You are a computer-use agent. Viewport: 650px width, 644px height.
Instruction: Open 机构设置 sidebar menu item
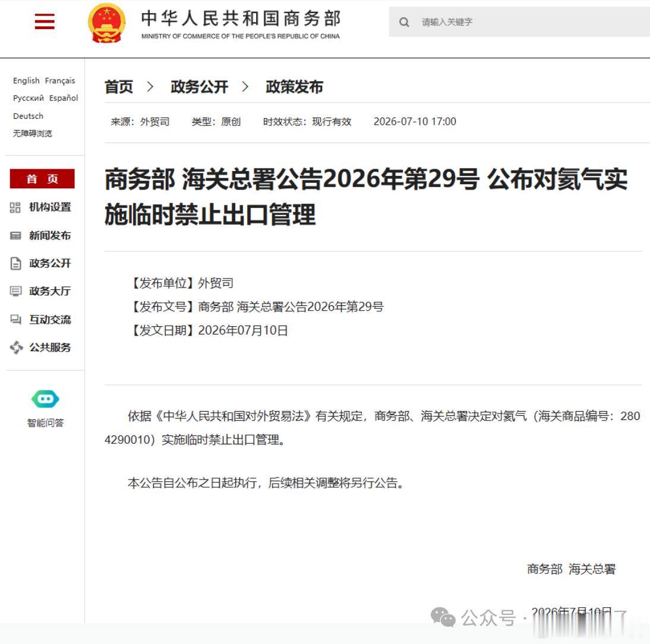(50, 207)
